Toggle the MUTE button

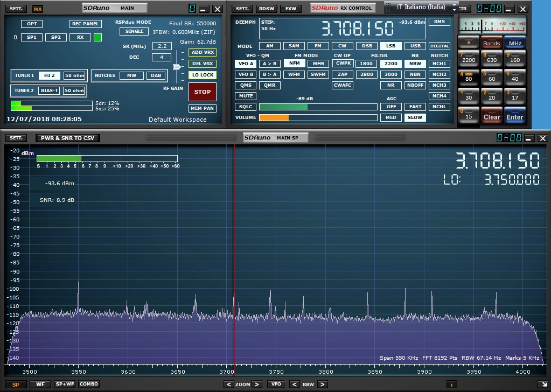[246, 96]
